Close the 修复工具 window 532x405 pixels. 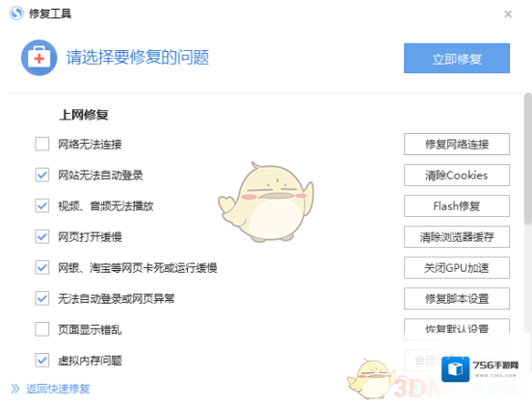(x=508, y=13)
